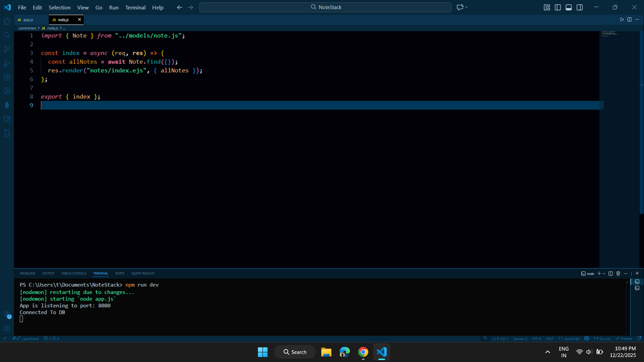Open the Accounts menu icon
The image size is (644, 362).
pyautogui.click(x=7, y=315)
